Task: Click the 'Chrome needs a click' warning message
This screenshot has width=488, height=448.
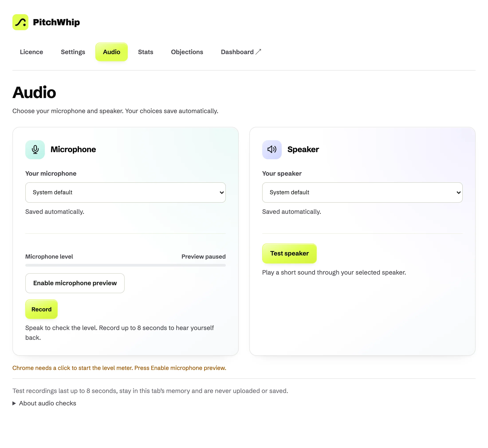Action: [x=119, y=368]
